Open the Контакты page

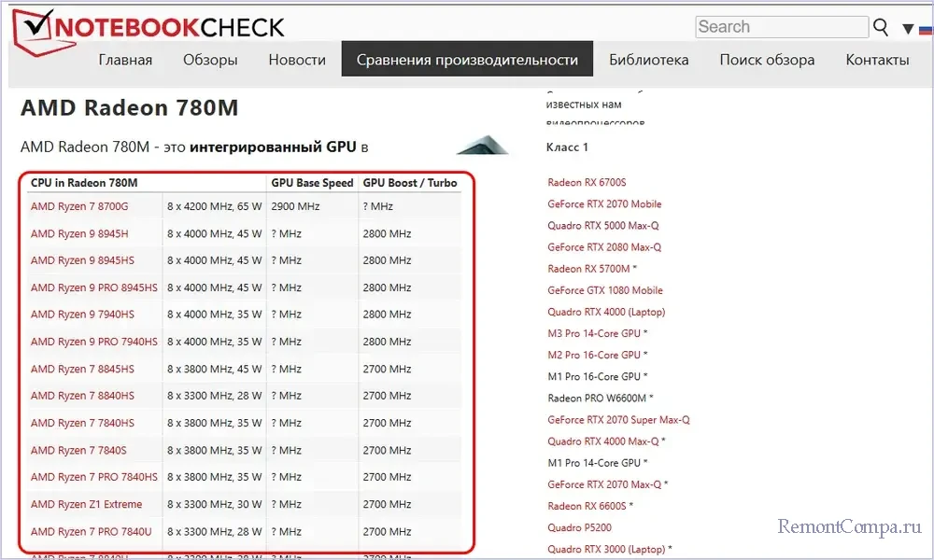(x=877, y=60)
